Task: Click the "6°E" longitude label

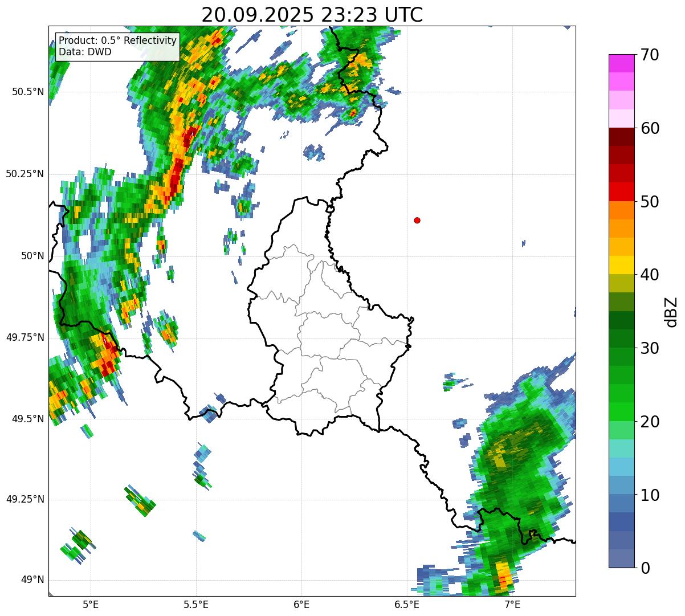Action: pyautogui.click(x=301, y=605)
